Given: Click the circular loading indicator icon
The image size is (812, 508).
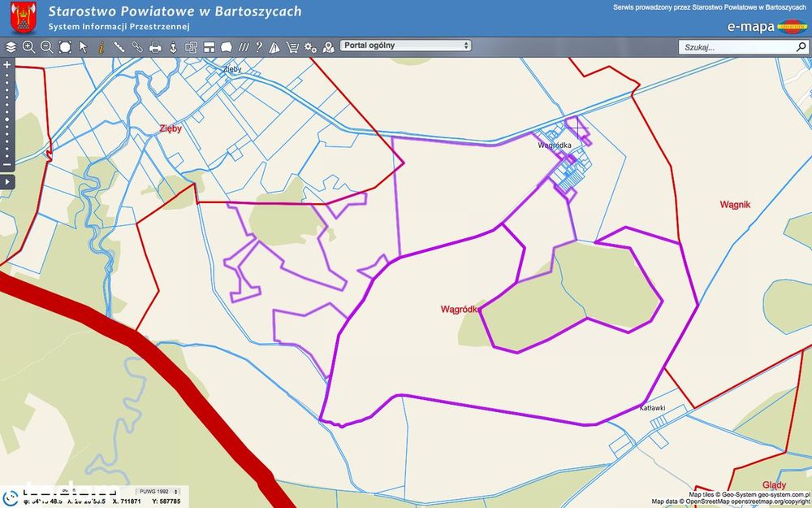Looking at the screenshot, I should (11, 497).
